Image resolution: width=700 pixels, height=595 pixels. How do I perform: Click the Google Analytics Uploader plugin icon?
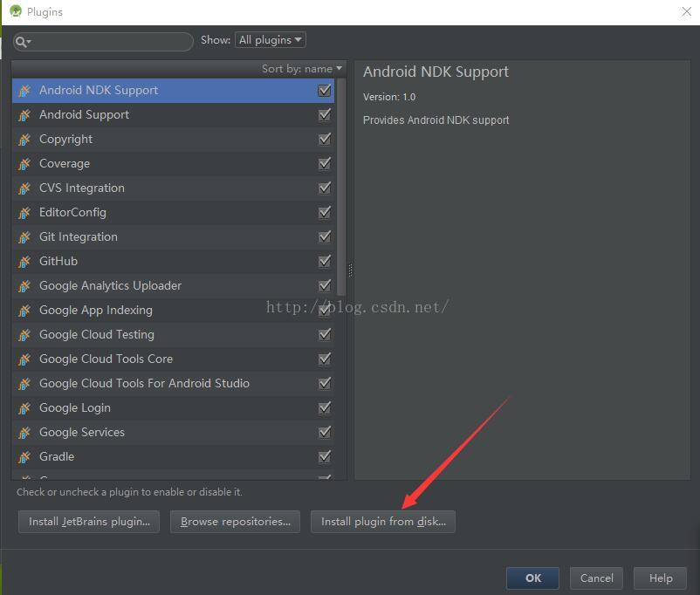[x=24, y=286]
